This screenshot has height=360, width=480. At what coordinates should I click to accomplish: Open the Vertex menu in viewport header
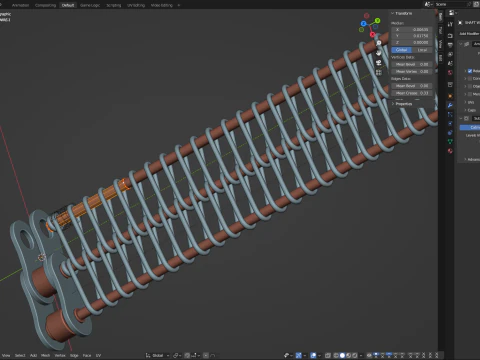(x=60, y=355)
